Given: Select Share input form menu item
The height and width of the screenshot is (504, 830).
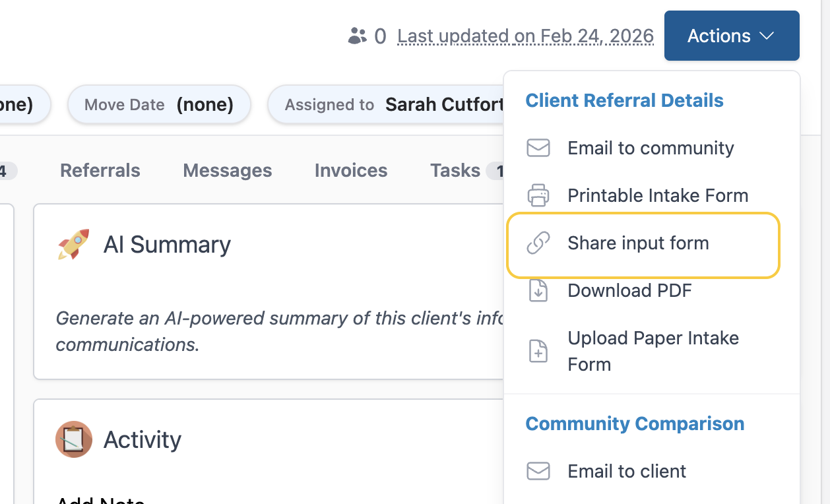Looking at the screenshot, I should coord(638,243).
